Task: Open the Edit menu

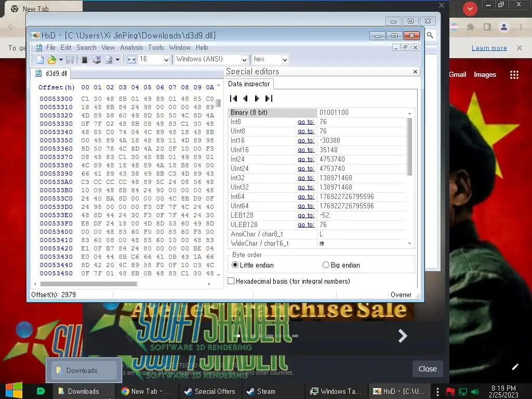Action: [x=66, y=47]
